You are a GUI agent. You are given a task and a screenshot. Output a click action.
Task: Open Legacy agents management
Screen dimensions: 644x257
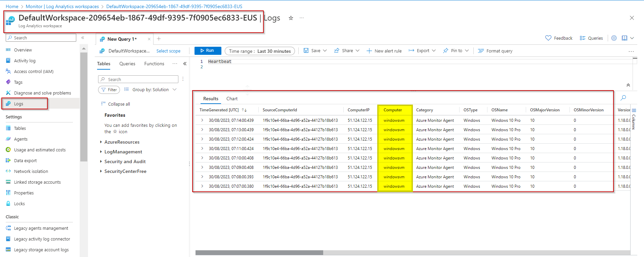41,228
